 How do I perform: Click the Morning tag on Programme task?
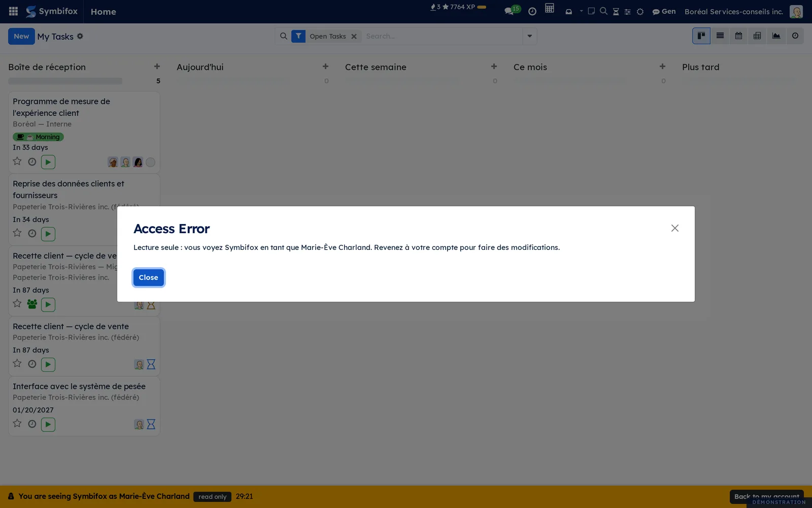(38, 137)
